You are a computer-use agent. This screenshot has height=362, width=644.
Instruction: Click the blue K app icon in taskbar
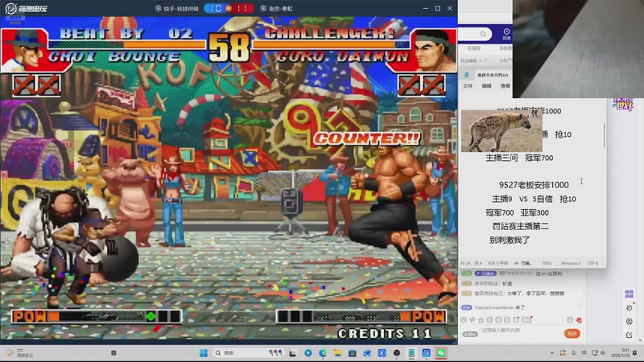pos(382,353)
